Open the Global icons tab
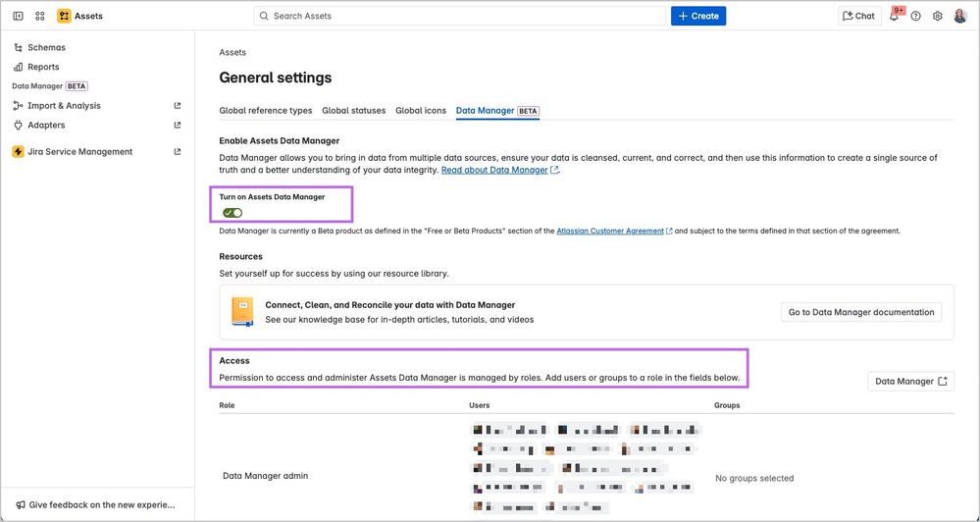Viewport: 980px width, 522px height. 421,111
